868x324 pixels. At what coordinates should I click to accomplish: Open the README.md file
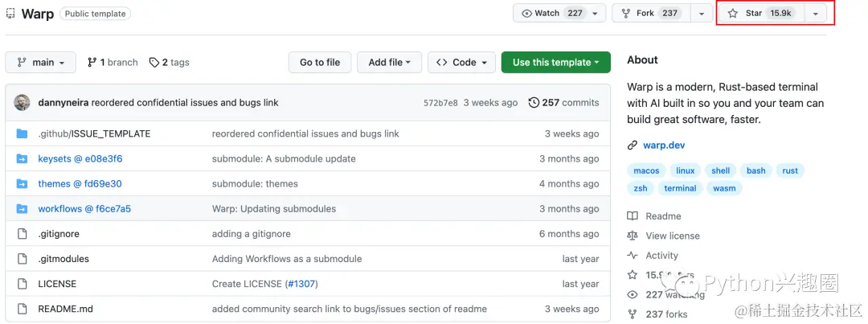(66, 309)
